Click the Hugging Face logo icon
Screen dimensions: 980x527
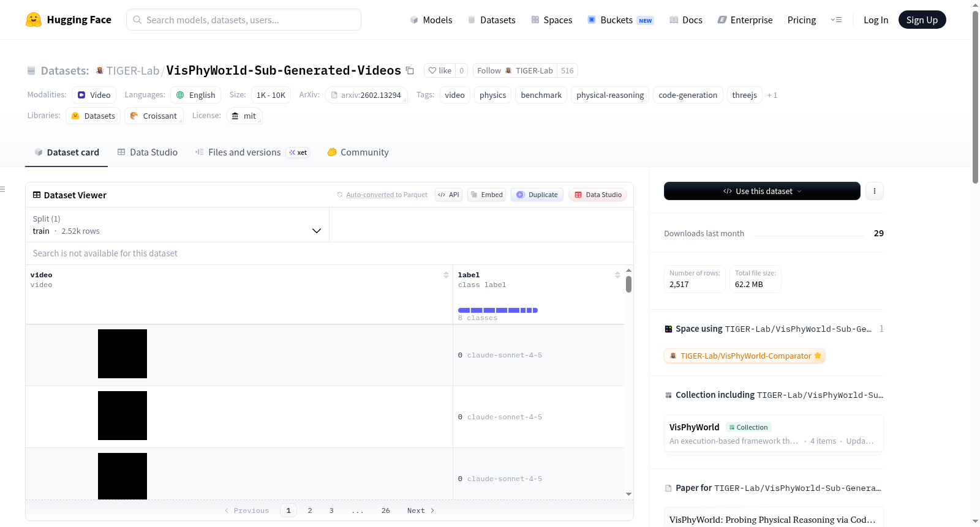tap(34, 20)
